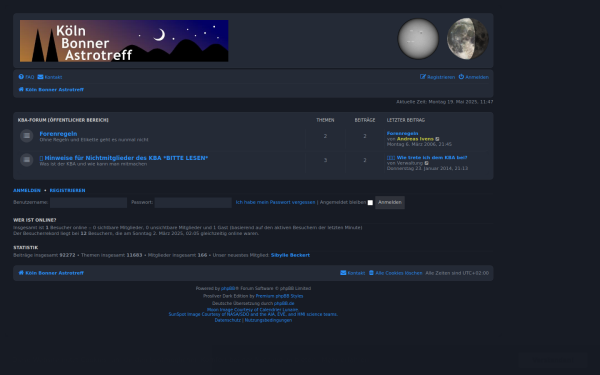
Task: Click the Köln Bonner Astrotreff banner logo
Action: (x=124, y=41)
